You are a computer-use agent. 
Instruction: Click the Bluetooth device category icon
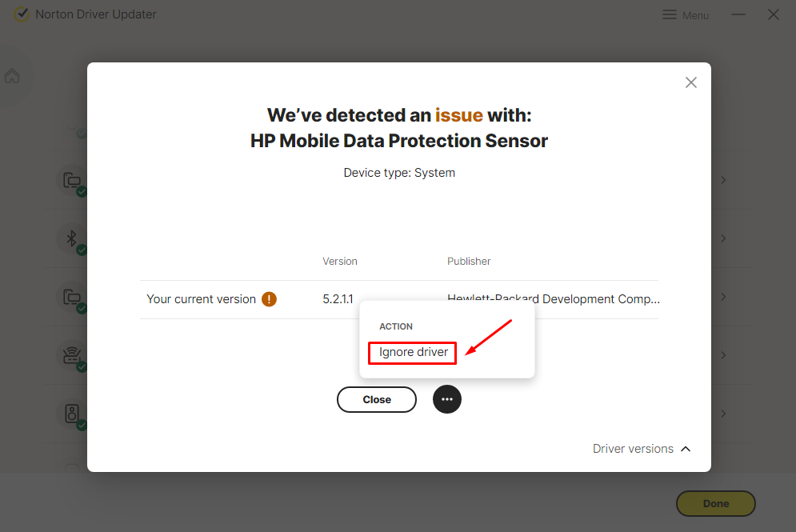pos(72,238)
